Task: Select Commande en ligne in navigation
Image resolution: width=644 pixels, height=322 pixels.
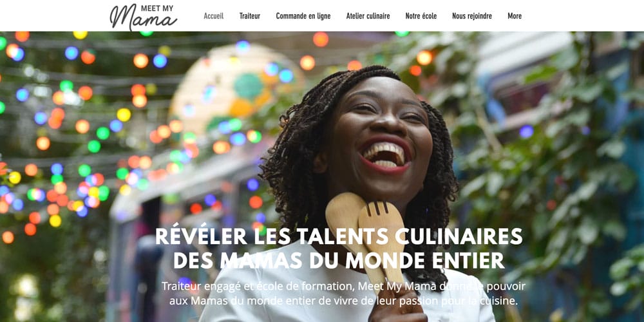Action: pyautogui.click(x=303, y=16)
